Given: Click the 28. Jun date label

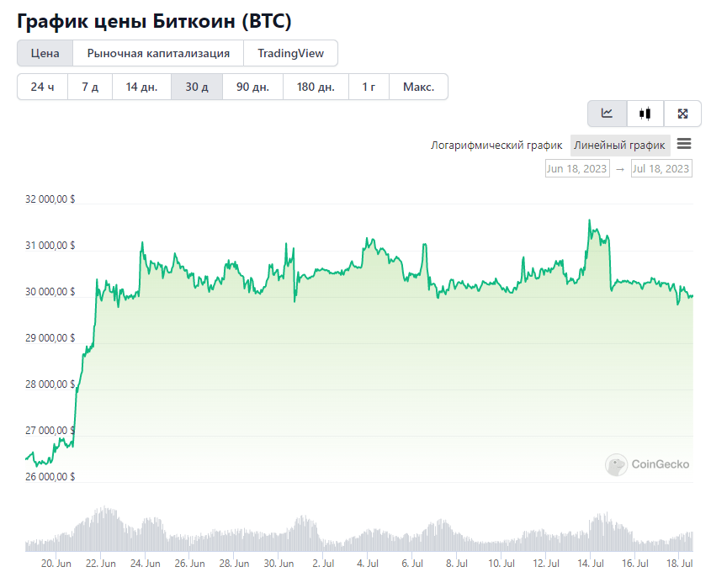Looking at the screenshot, I should pyautogui.click(x=234, y=563).
